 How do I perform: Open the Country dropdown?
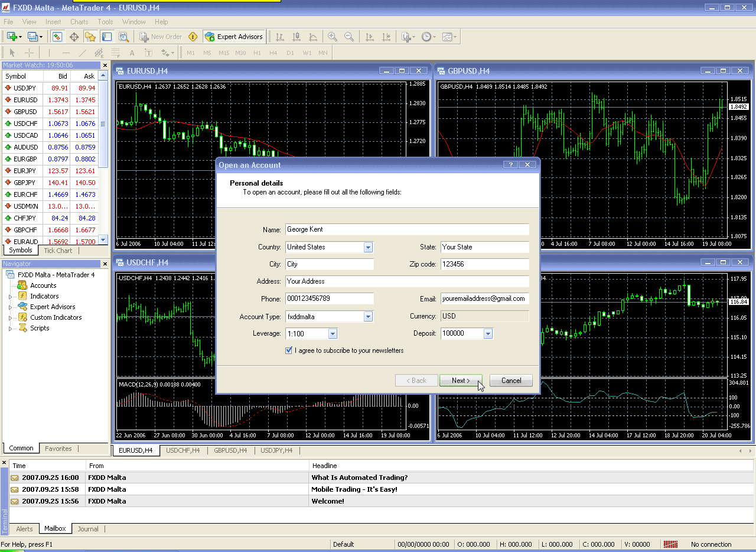pos(368,247)
